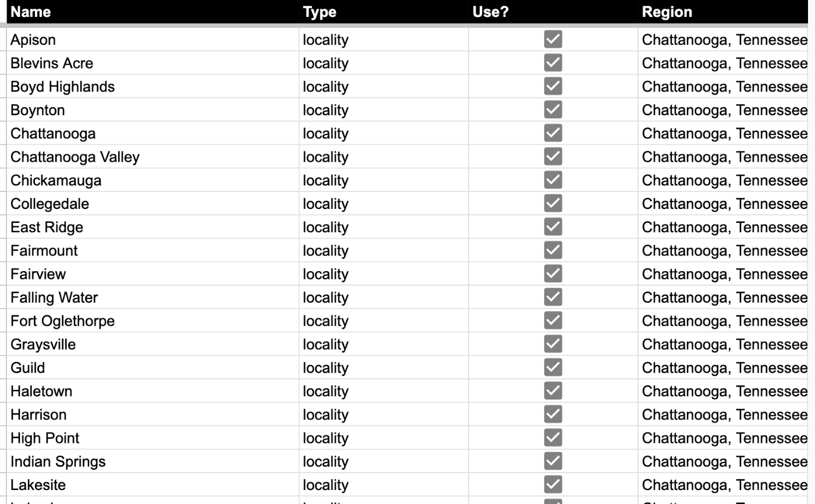Select the Boyd Highlands name cell
The height and width of the screenshot is (504, 815).
coord(153,86)
